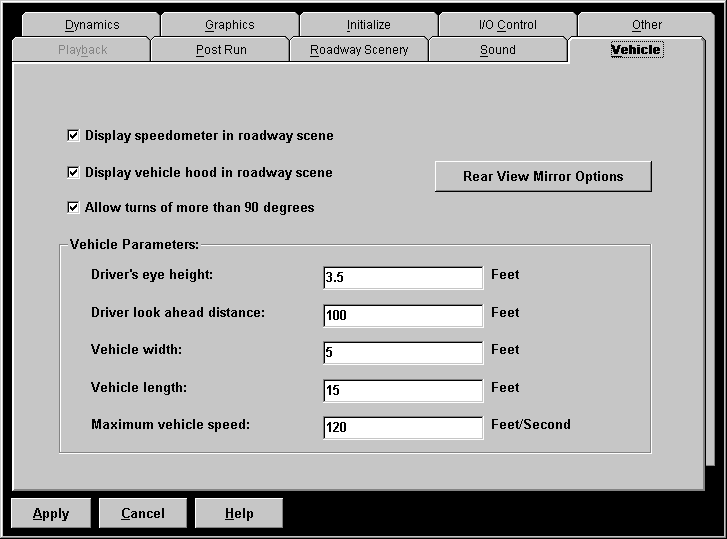Open the Graphics tab
This screenshot has height=539, width=727.
[x=229, y=25]
